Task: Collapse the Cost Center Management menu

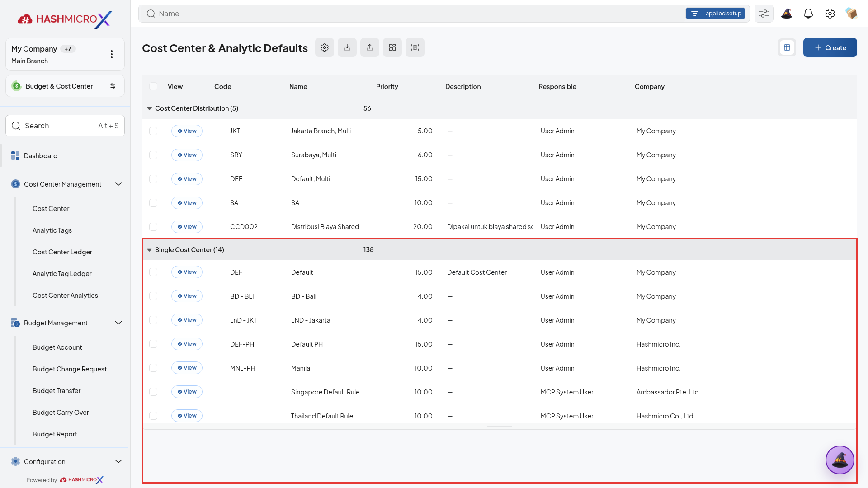Action: pos(118,184)
